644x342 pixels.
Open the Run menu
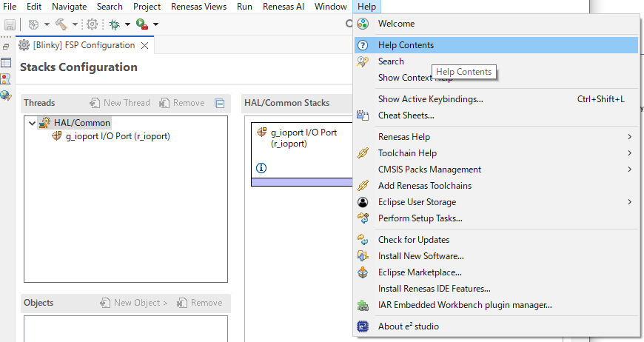tap(244, 7)
